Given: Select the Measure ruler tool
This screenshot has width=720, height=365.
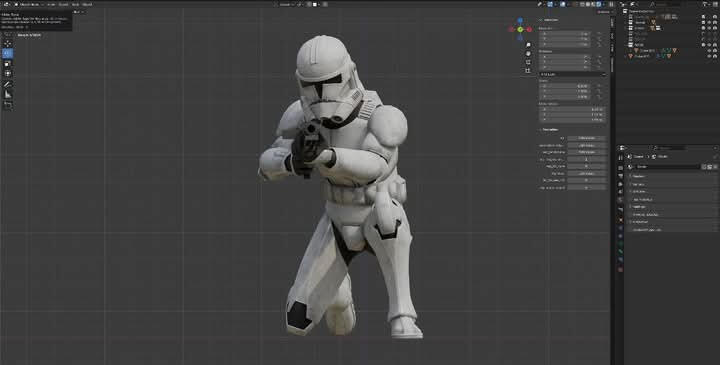Looking at the screenshot, I should tap(7, 94).
